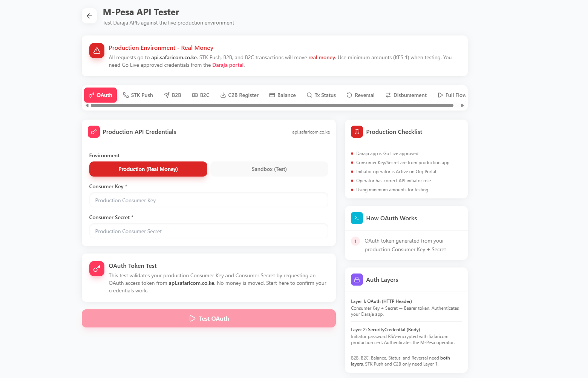Switch to the B2B tab
This screenshot has height=378, width=588.
coord(172,95)
